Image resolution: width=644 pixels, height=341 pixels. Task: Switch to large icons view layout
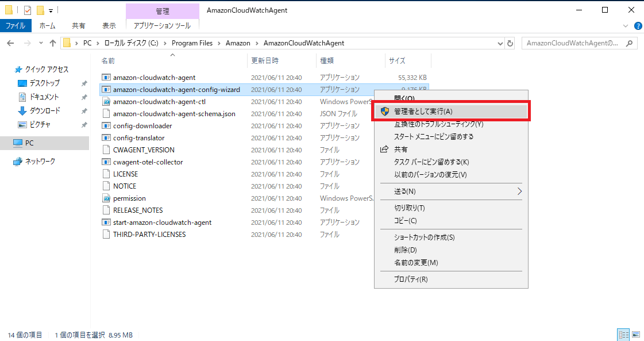[x=636, y=335]
